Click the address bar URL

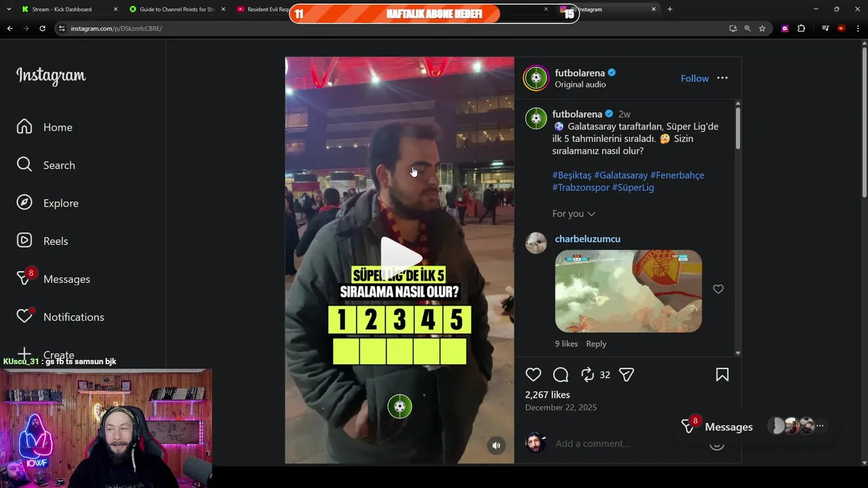[x=117, y=28]
